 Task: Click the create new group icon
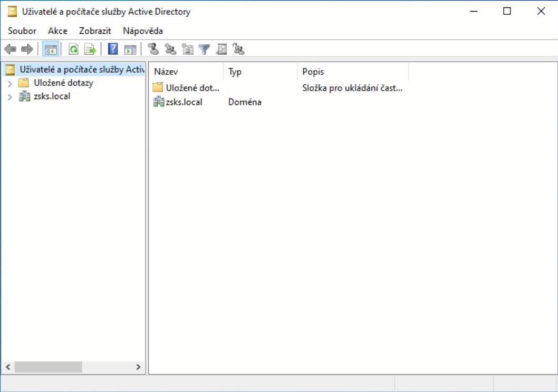coord(170,49)
